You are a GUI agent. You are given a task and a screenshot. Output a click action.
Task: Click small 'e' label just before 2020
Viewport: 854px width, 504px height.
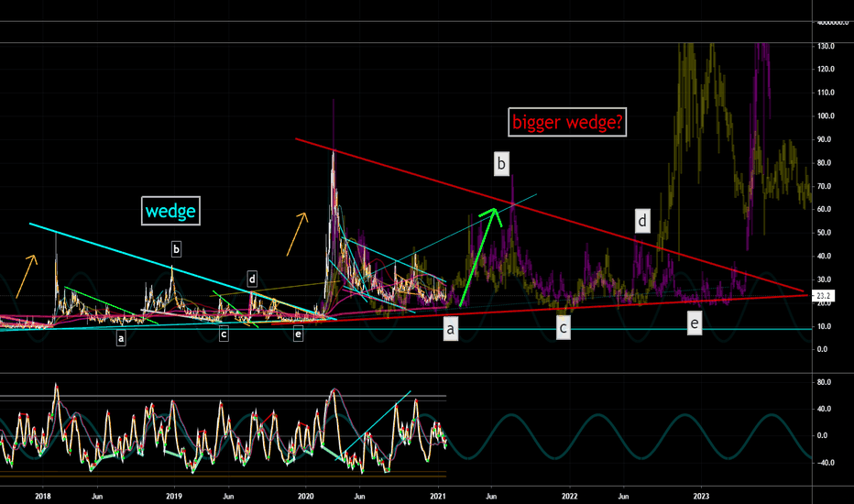tap(298, 334)
